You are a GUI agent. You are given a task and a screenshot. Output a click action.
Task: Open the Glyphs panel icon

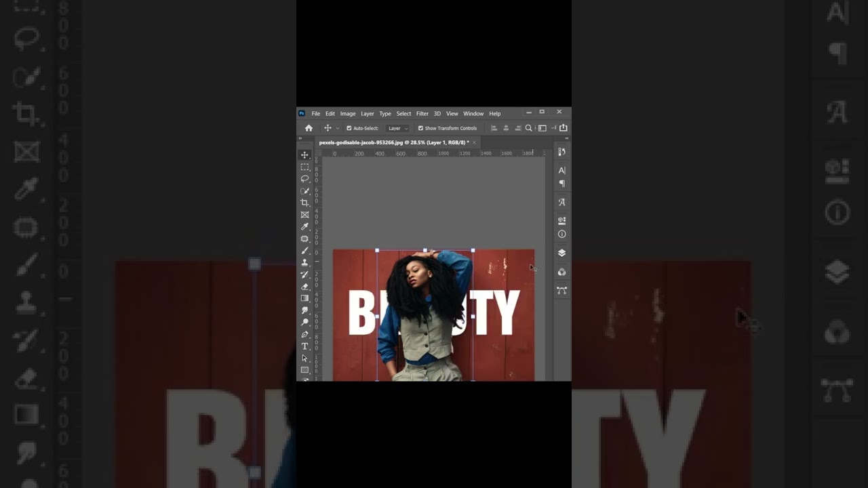(x=561, y=202)
